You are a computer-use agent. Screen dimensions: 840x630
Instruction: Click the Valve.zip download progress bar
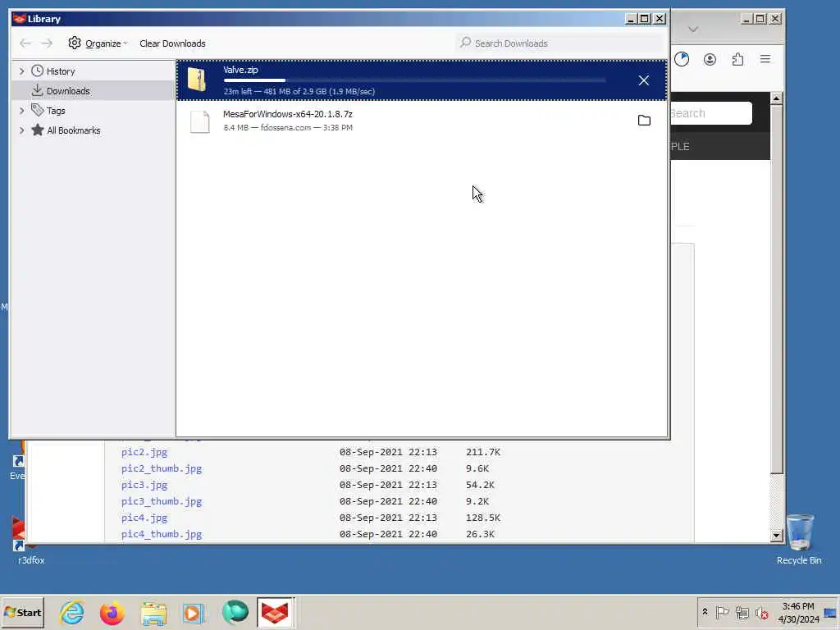414,80
